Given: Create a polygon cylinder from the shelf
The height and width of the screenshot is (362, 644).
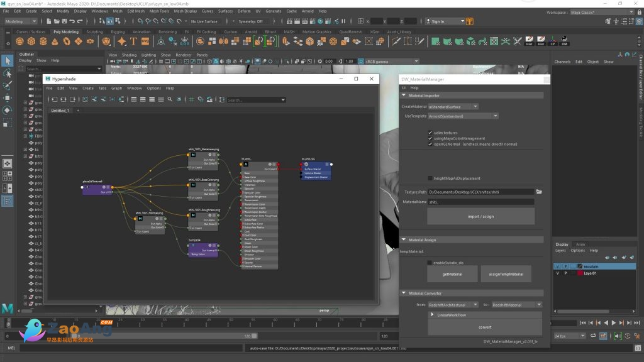Looking at the screenshot, I should coord(43,41).
